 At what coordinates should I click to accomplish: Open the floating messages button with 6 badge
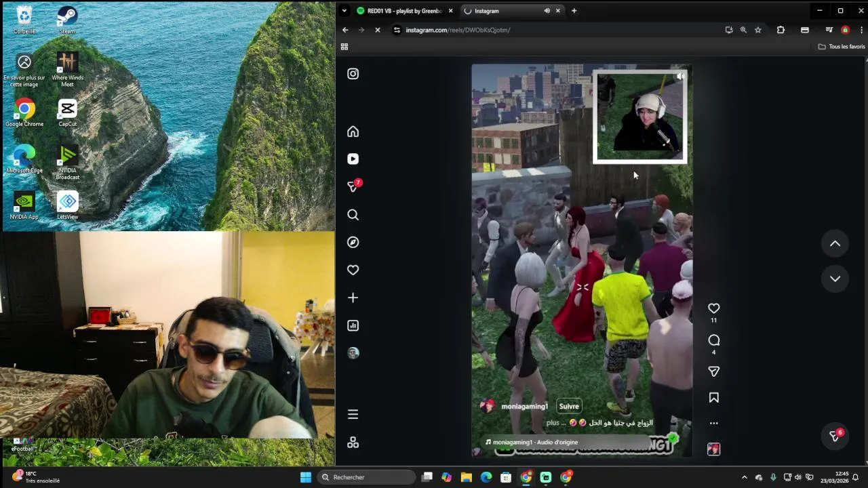tap(835, 436)
